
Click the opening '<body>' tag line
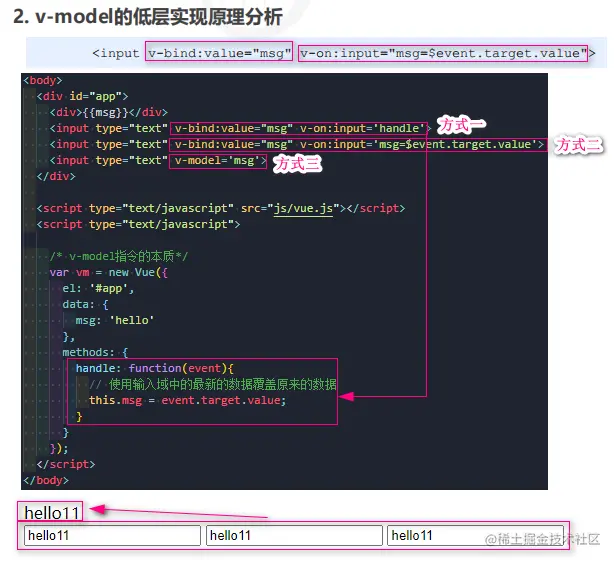43,81
